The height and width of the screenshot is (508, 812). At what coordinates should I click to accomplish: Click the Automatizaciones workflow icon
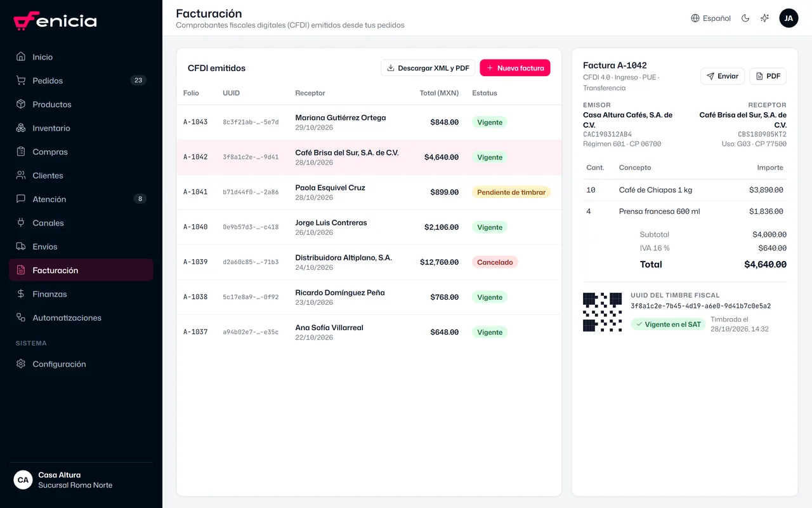coord(21,317)
